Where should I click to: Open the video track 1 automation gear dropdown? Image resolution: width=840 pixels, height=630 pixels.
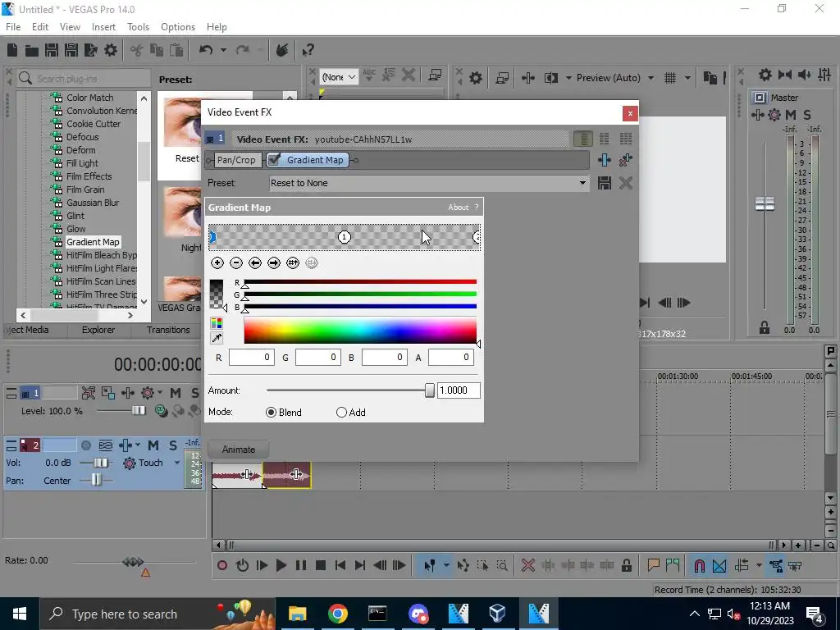pyautogui.click(x=151, y=393)
